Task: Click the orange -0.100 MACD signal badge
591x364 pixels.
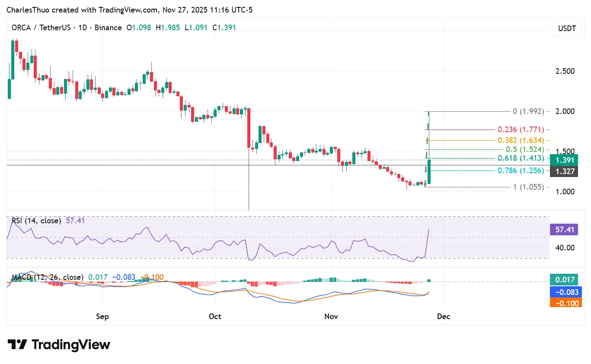Action: point(565,303)
